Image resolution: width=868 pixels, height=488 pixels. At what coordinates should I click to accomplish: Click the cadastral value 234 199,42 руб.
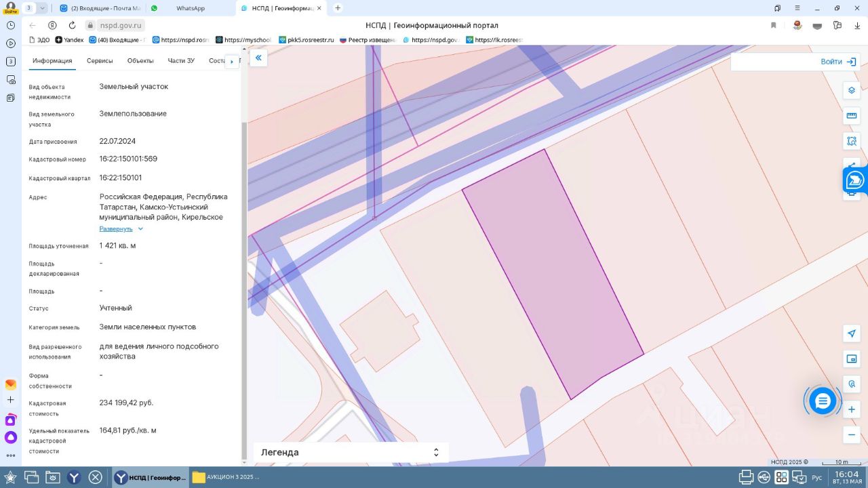(x=126, y=403)
